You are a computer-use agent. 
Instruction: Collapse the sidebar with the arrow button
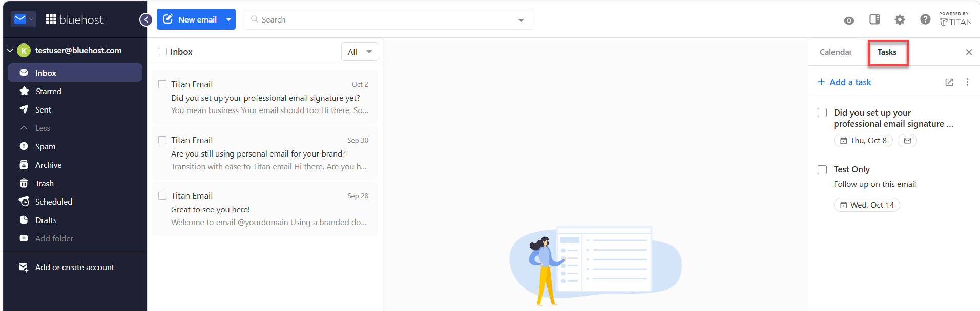coord(146,20)
